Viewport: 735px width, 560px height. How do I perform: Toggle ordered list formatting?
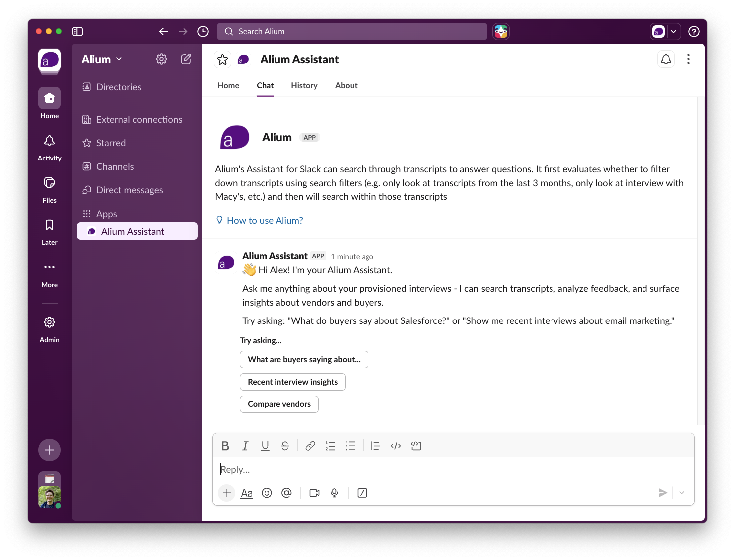click(x=330, y=446)
